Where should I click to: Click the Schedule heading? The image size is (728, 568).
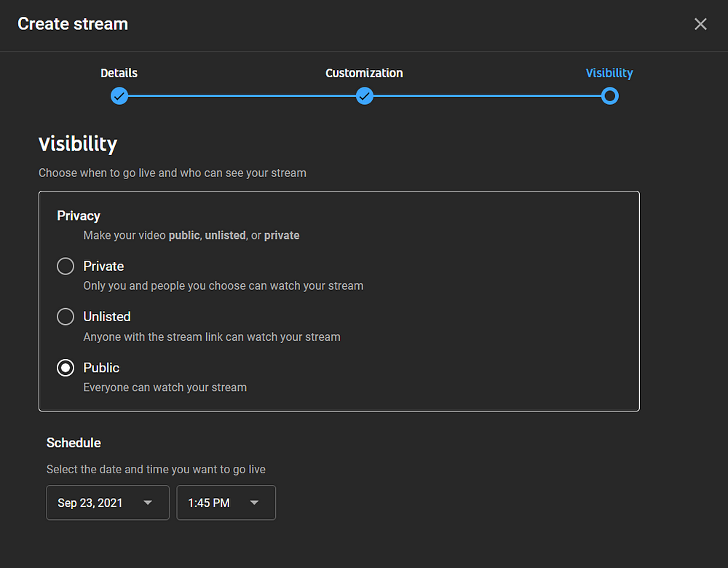pyautogui.click(x=74, y=443)
